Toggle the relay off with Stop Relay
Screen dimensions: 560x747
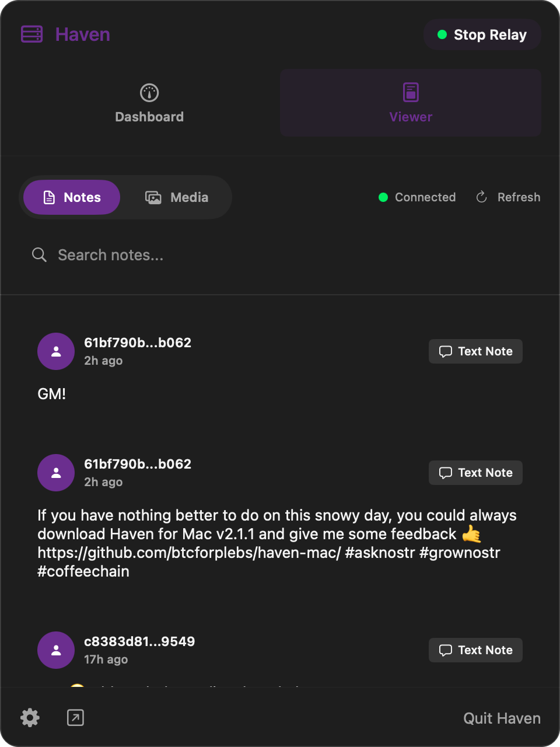click(482, 34)
